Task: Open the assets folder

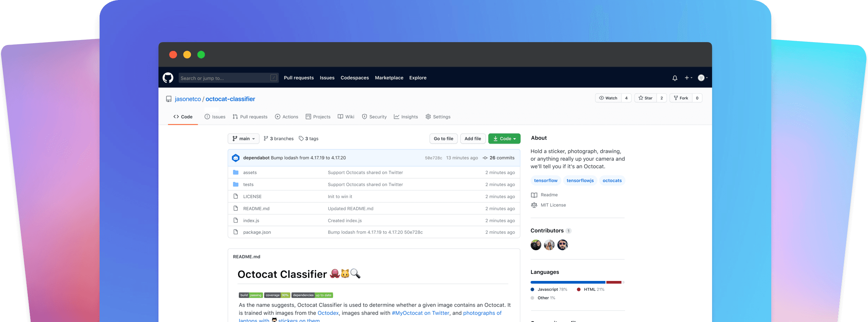Action: click(250, 172)
